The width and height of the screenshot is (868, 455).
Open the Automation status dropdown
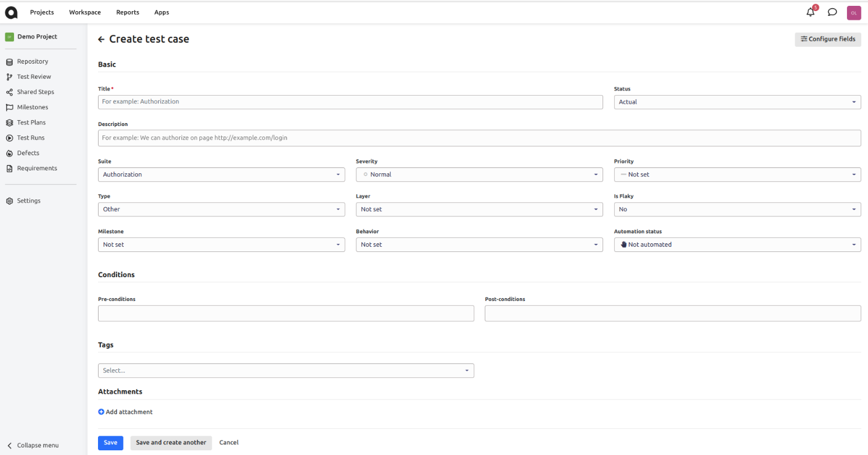737,245
